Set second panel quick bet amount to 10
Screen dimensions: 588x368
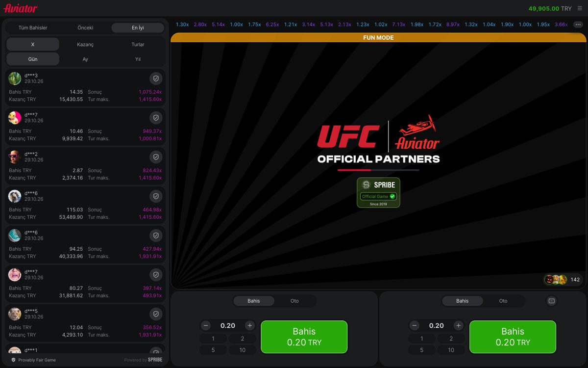(451, 350)
